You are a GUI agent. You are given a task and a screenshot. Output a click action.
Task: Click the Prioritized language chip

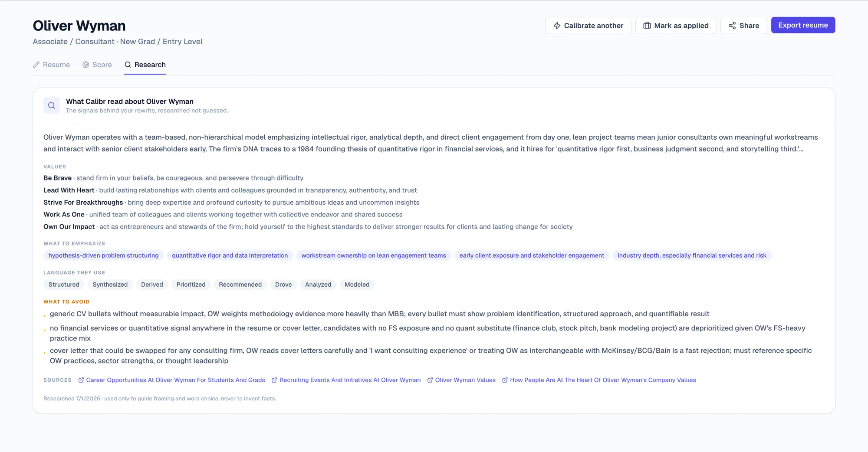click(x=191, y=285)
